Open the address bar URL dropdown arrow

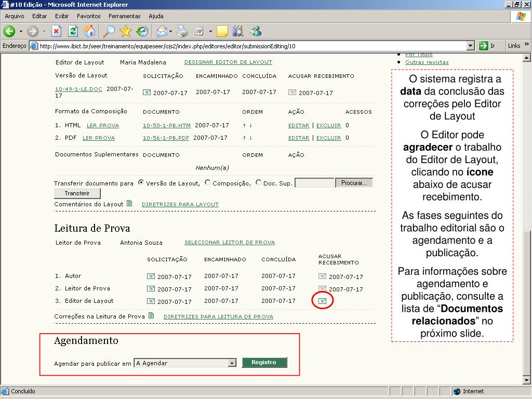tap(470, 46)
